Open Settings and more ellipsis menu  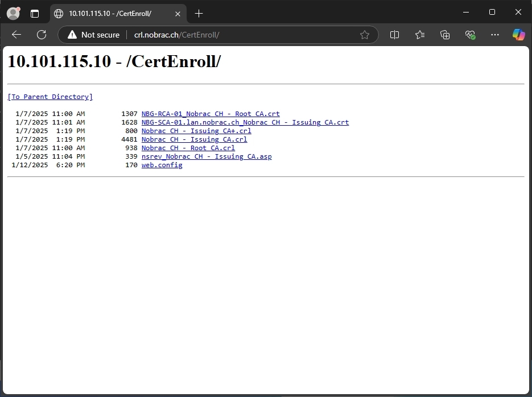pyautogui.click(x=494, y=35)
